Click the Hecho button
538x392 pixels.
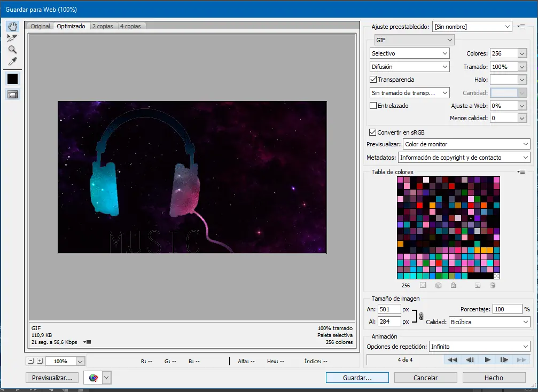pyautogui.click(x=494, y=378)
